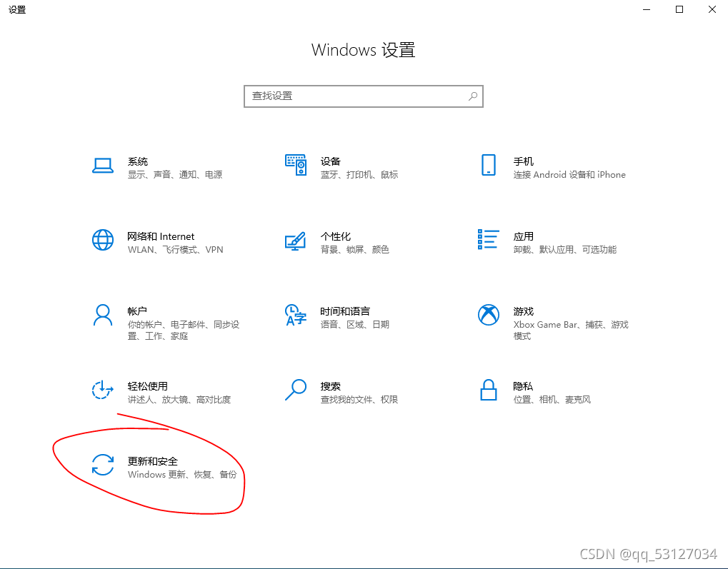The height and width of the screenshot is (569, 728).
Task: Click the text Xbox Game Bar、捕获、游戏模式
Action: pos(571,331)
